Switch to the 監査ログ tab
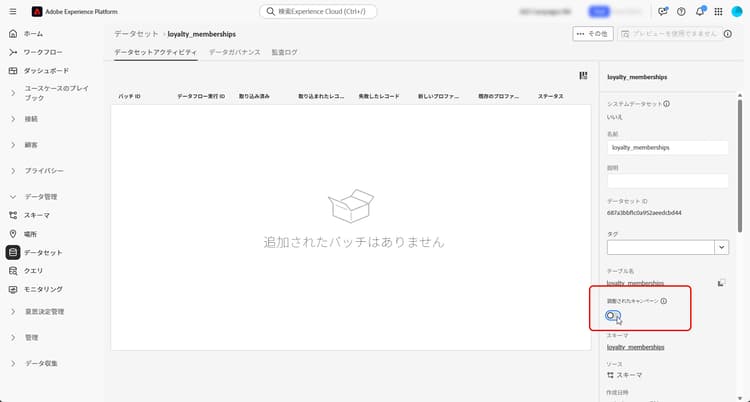This screenshot has width=750, height=402. pos(285,52)
